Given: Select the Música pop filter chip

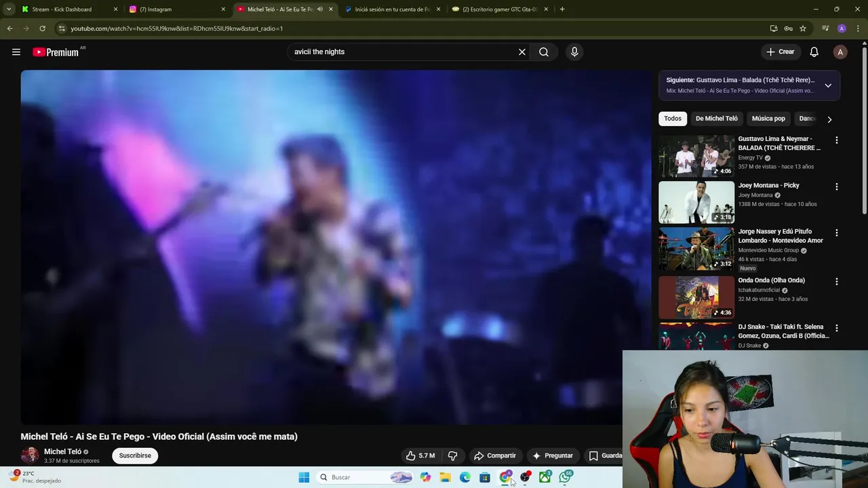Looking at the screenshot, I should point(768,119).
